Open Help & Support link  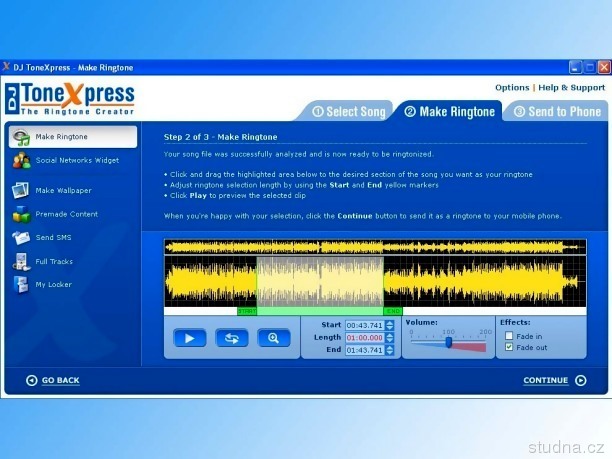(x=571, y=87)
